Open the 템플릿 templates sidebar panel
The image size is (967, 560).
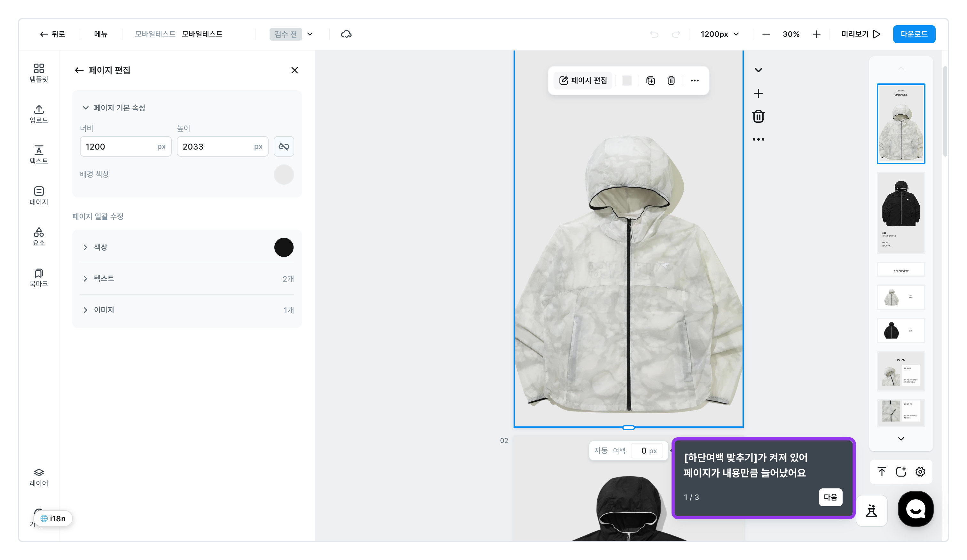coord(39,73)
